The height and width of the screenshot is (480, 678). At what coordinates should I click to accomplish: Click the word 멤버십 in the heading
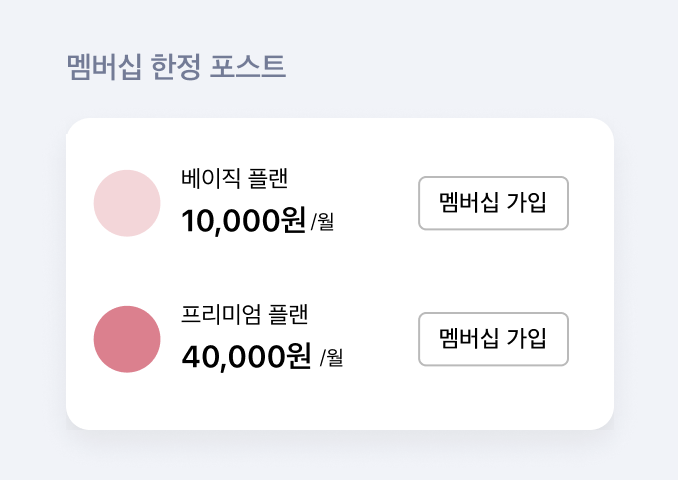coord(104,67)
